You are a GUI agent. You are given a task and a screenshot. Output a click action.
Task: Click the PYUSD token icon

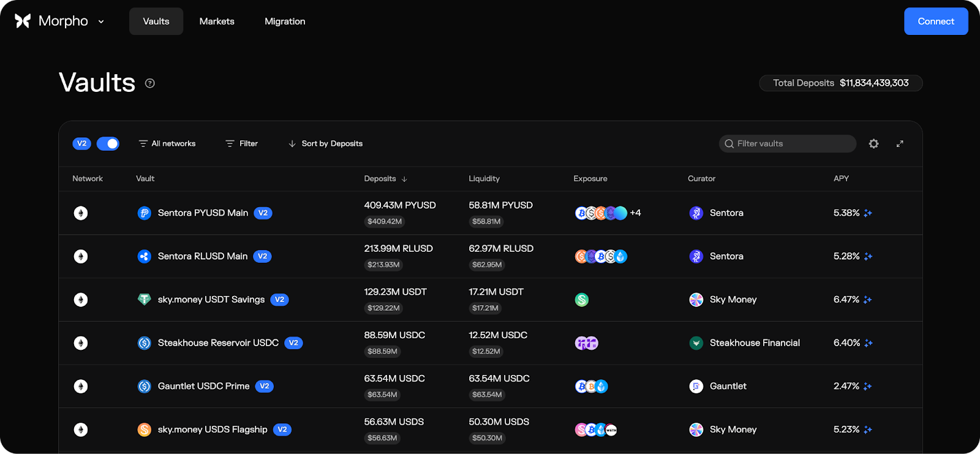pos(145,213)
